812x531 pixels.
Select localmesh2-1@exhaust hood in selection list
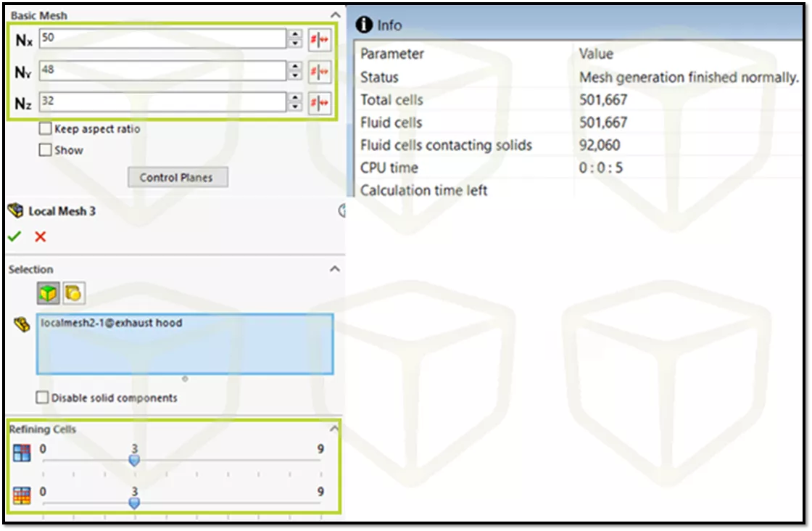(112, 323)
